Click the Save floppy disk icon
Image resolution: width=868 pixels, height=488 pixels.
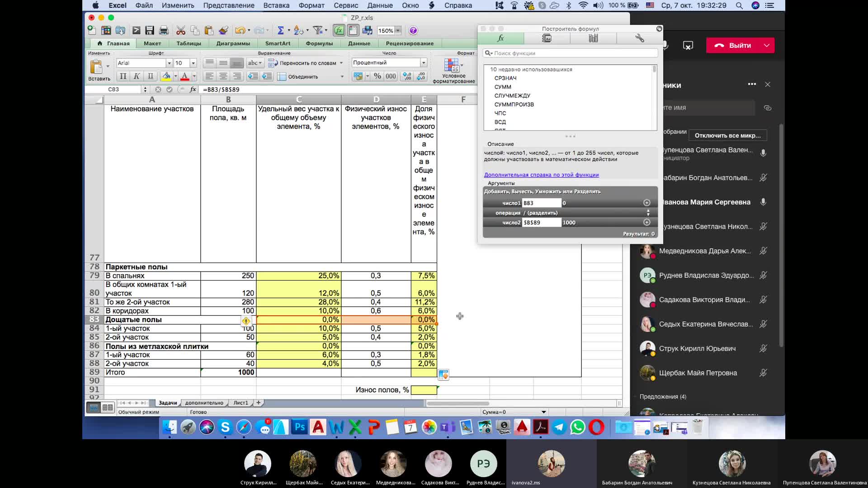[x=150, y=31]
